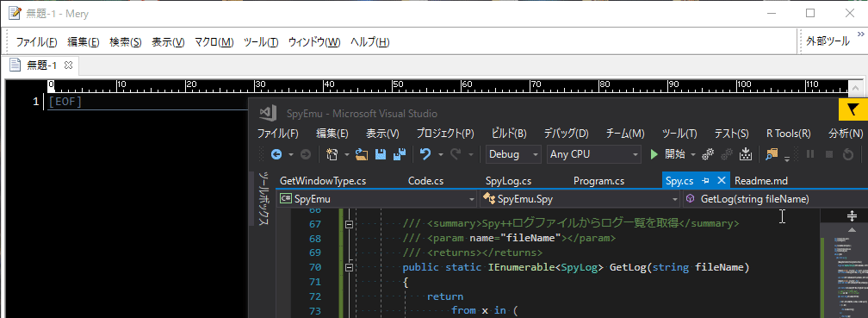Screen dimensions: 868x318
Task: Open 検索(S) menu in Mery
Action: click(x=125, y=42)
